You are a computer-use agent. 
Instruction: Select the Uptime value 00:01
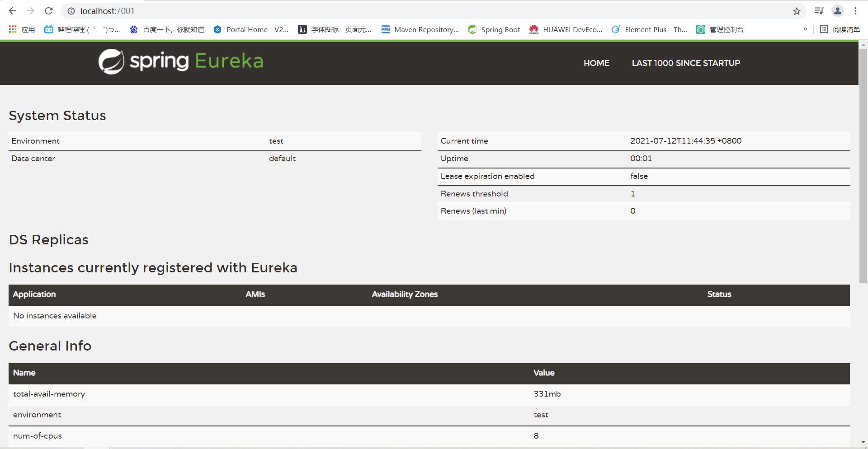tap(641, 159)
